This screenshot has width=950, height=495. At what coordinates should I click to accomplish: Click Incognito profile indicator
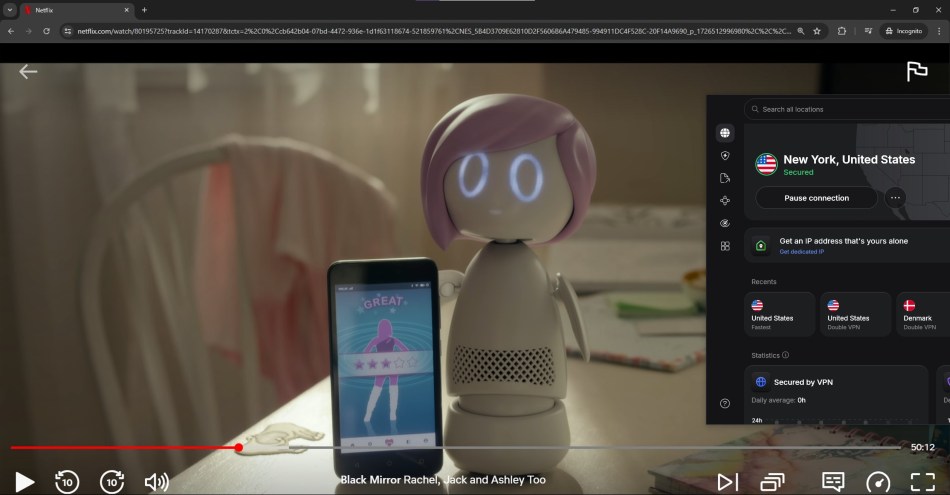[903, 31]
